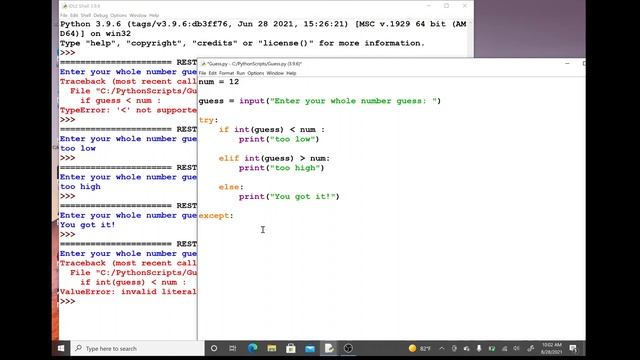The height and width of the screenshot is (360, 640).
Task: Click the 'TypeError' line in Shell
Action: [129, 110]
